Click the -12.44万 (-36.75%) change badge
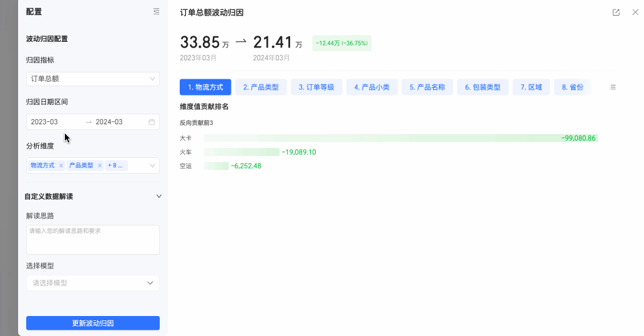 coord(342,43)
